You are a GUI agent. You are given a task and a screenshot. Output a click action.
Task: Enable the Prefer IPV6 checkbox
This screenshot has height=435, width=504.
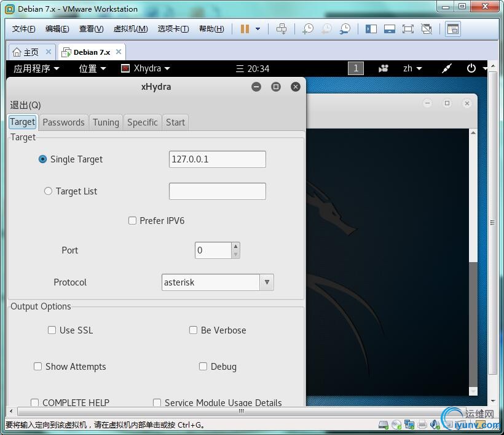point(132,221)
